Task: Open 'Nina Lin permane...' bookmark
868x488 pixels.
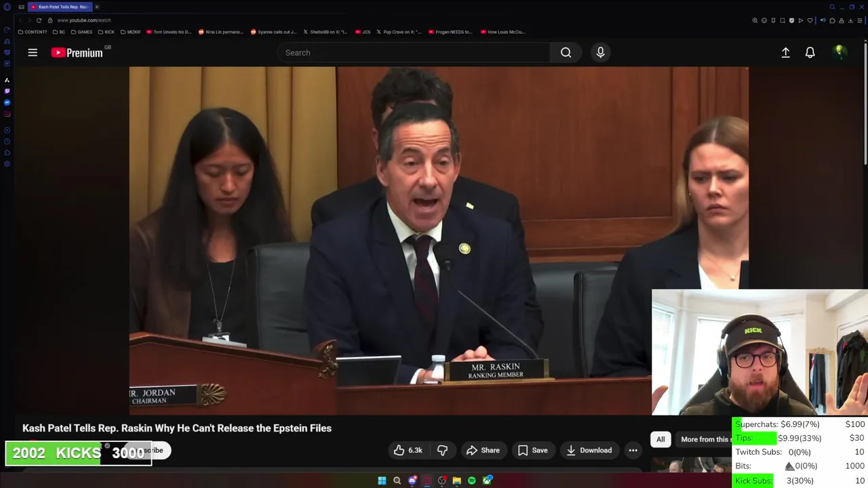Action: (x=220, y=32)
